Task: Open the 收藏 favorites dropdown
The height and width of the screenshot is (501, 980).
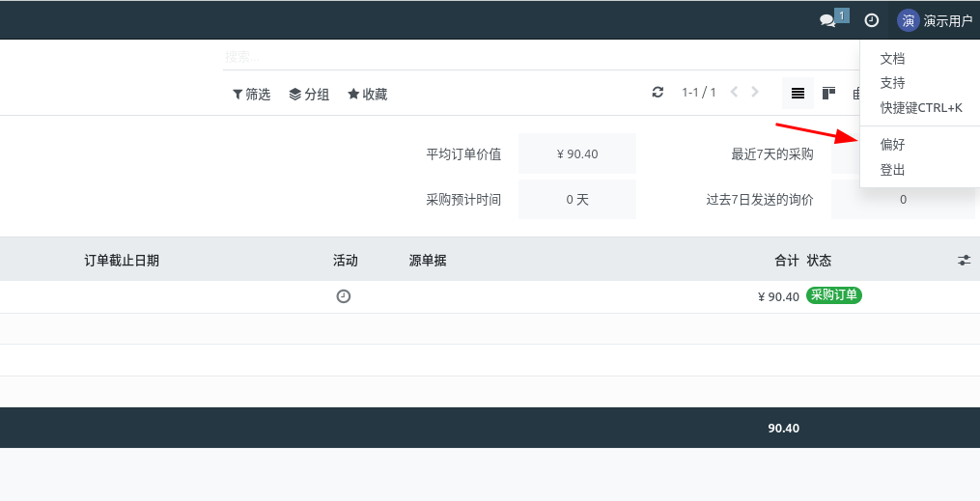Action: coord(368,94)
